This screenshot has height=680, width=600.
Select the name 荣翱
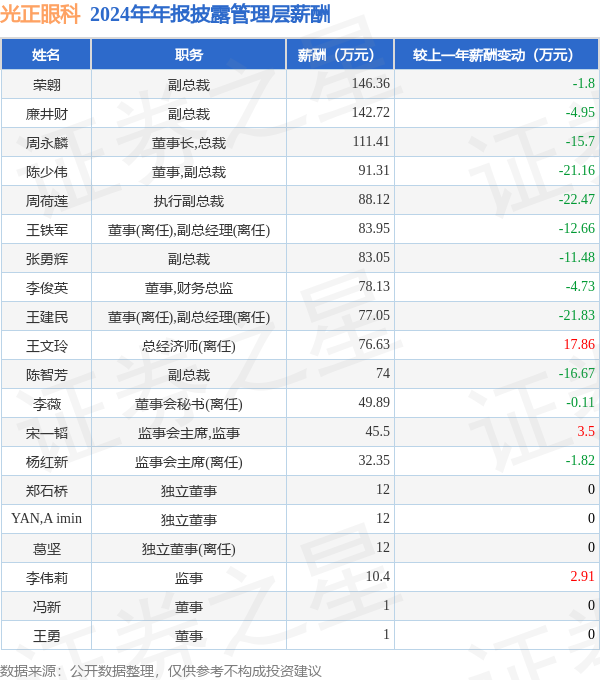46,85
